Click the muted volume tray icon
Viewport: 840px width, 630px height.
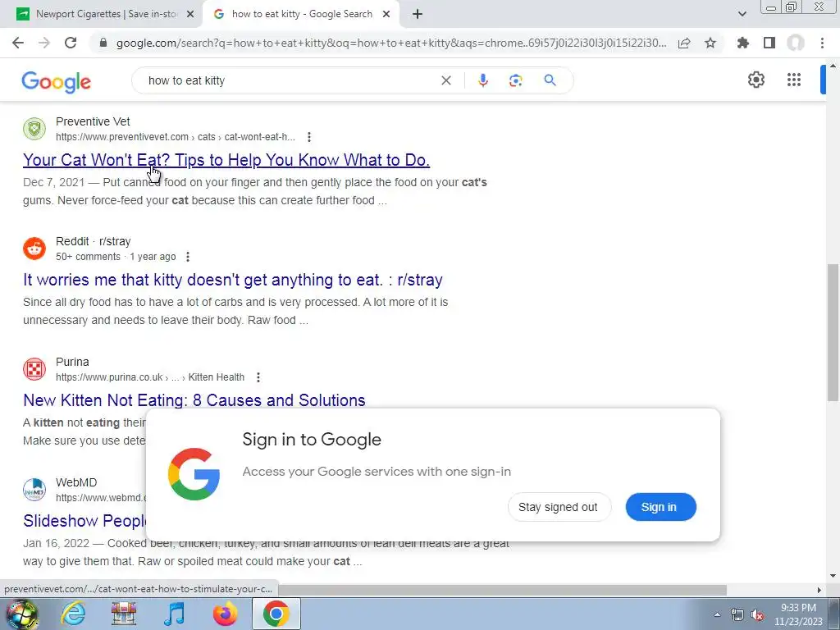pyautogui.click(x=757, y=614)
